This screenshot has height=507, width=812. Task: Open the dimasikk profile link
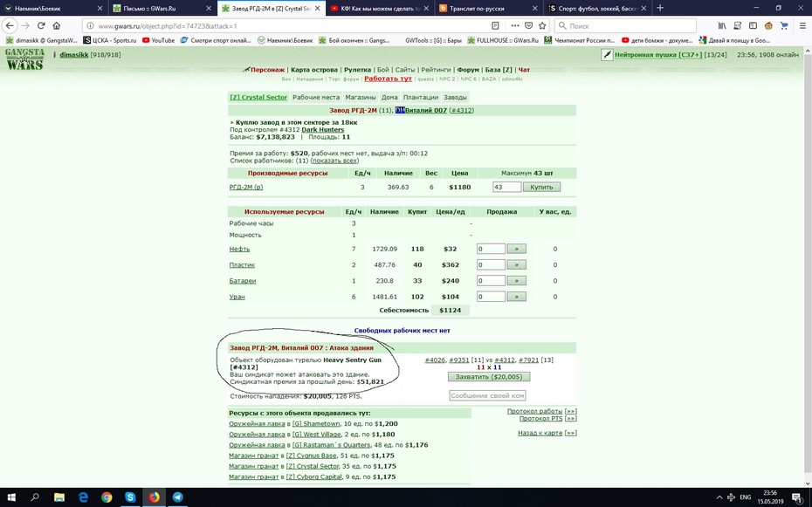tap(74, 54)
